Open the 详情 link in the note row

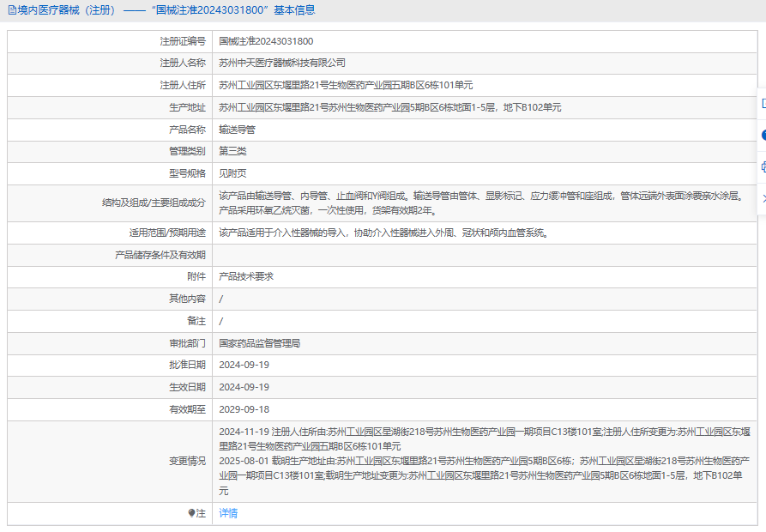coord(228,513)
